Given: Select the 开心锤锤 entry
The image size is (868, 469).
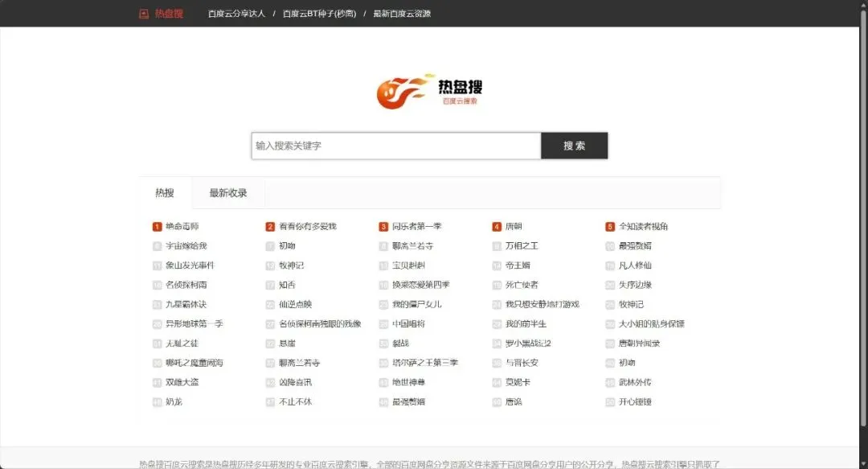Looking at the screenshot, I should point(635,402).
